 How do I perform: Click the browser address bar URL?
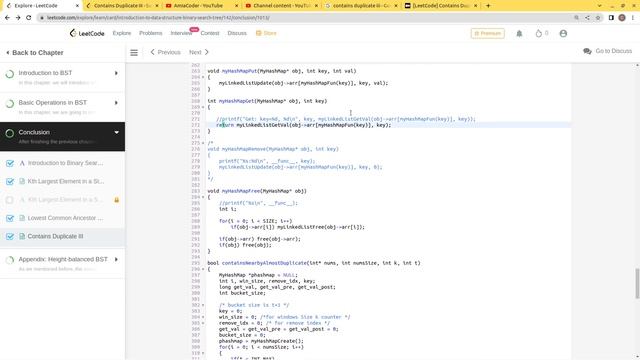pos(158,18)
